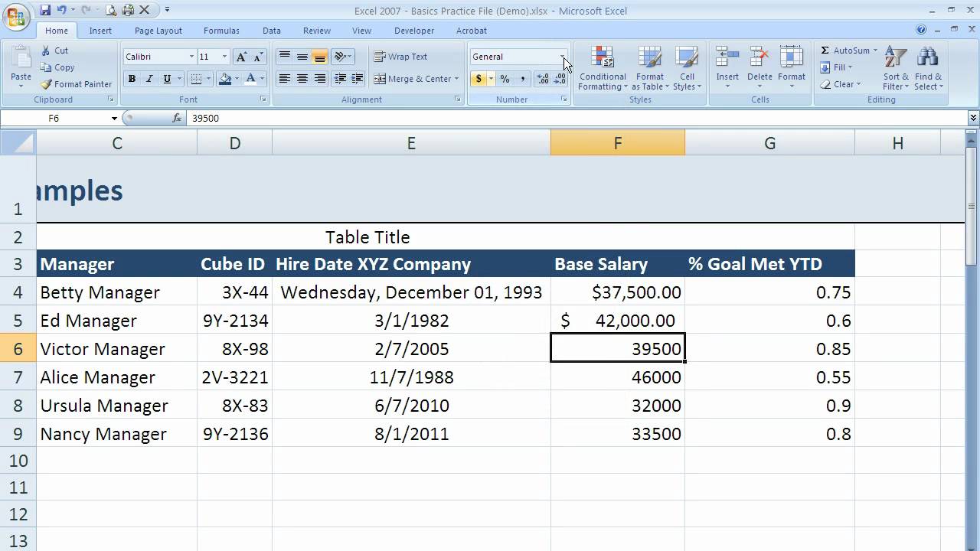This screenshot has width=980, height=551.
Task: Toggle bold formatting
Action: (132, 79)
